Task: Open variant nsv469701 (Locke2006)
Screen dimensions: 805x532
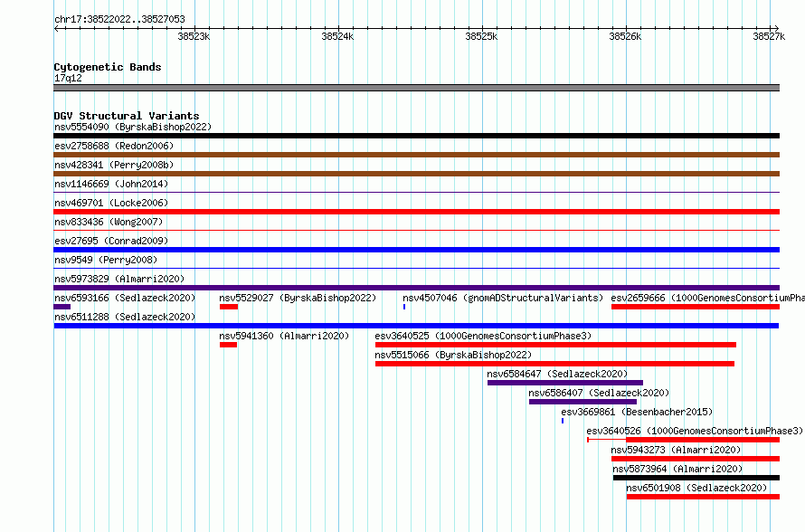Action: point(111,203)
